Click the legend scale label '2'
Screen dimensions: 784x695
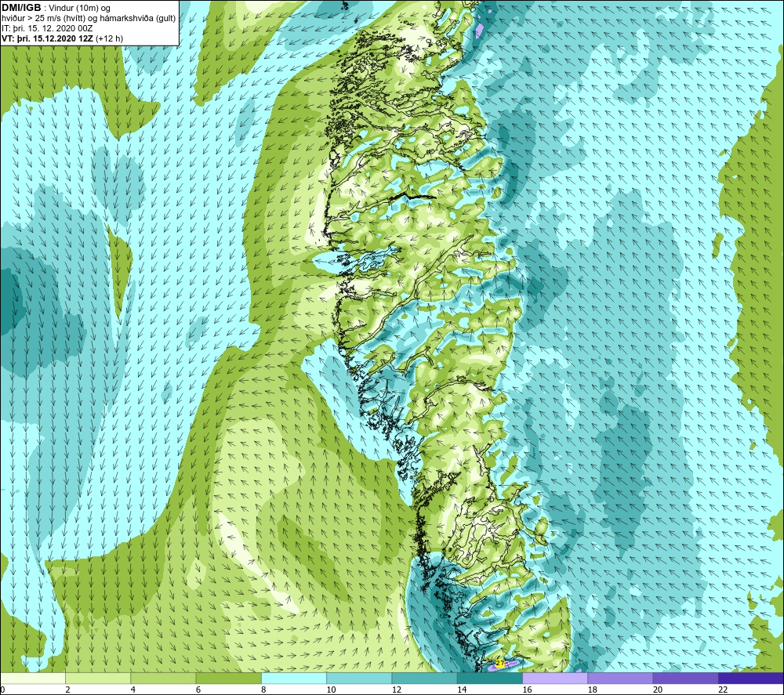[67, 690]
